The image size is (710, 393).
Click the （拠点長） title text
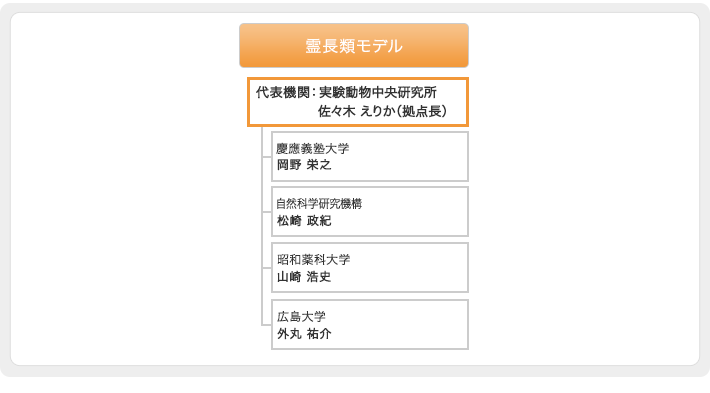[x=422, y=111]
